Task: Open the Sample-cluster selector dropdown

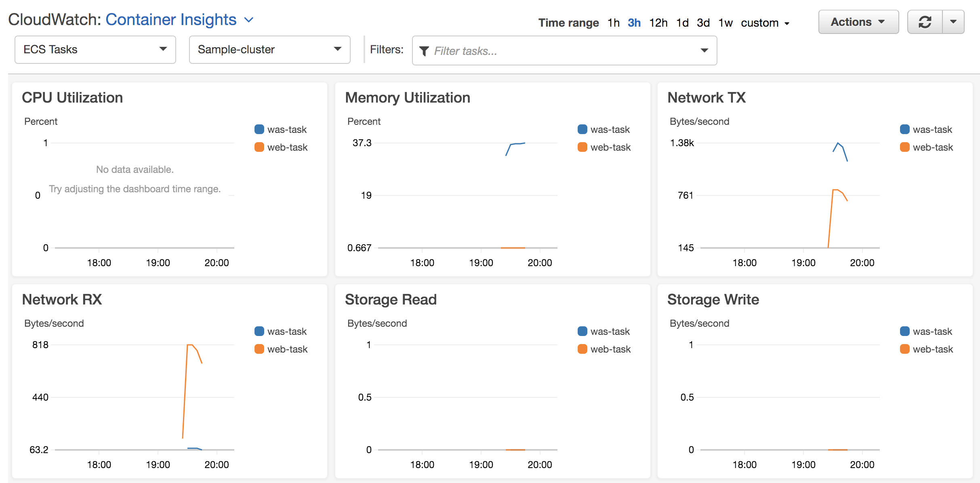Action: tap(269, 49)
